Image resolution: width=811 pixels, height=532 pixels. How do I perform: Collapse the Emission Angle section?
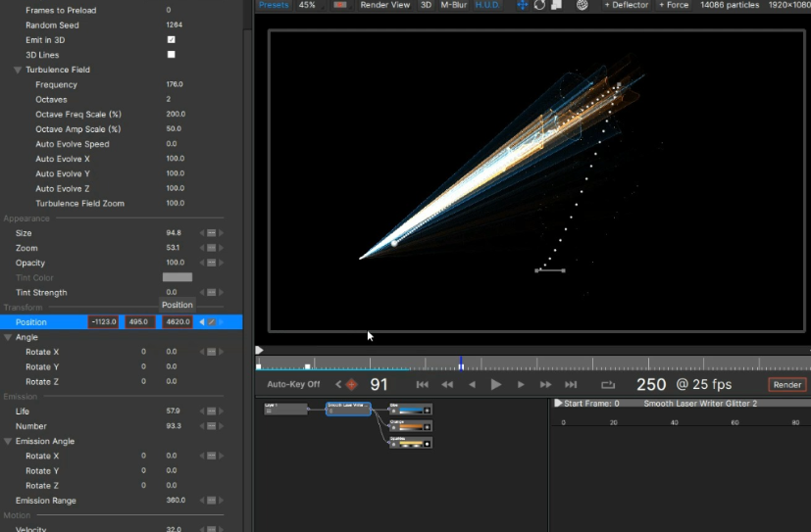pyautogui.click(x=8, y=441)
